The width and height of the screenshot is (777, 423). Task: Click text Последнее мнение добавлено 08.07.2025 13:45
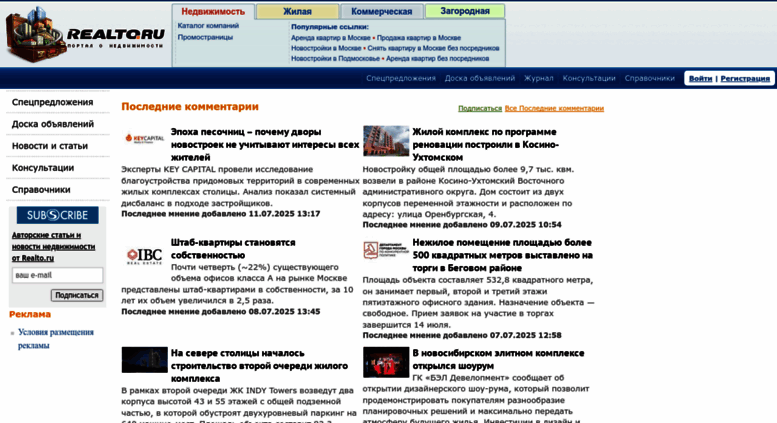(221, 312)
